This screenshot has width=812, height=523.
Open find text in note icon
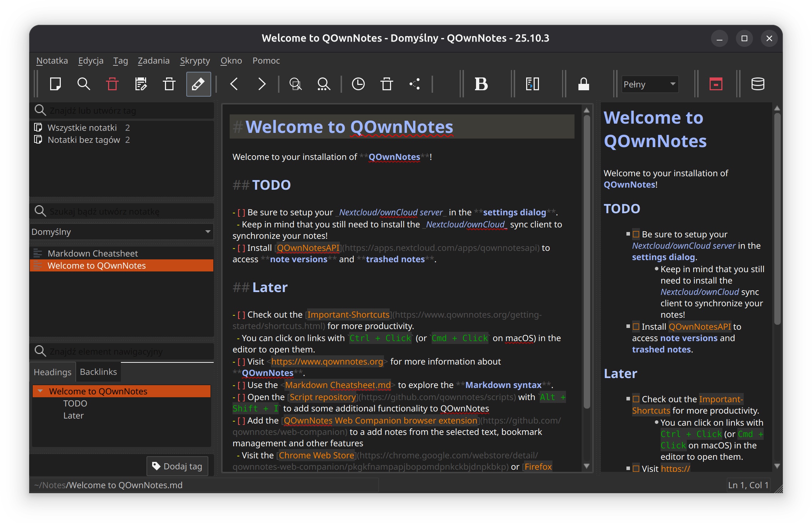[x=295, y=84]
